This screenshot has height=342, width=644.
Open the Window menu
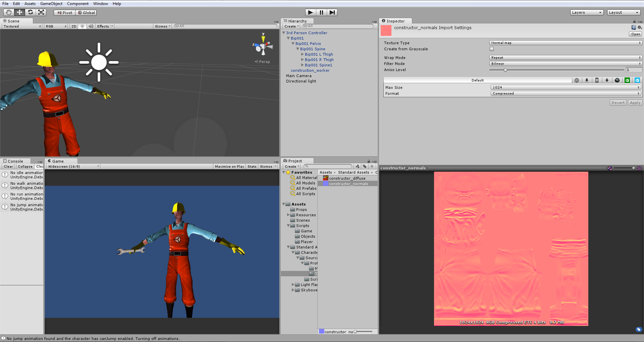(x=101, y=4)
